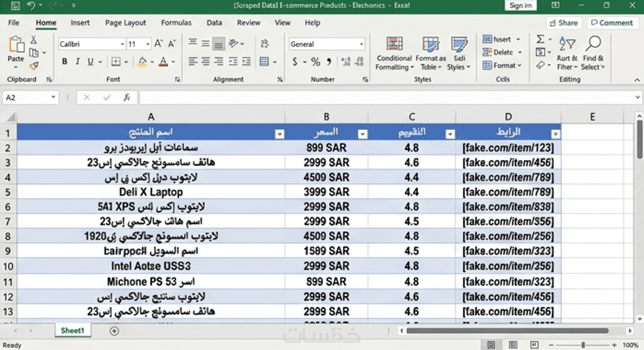Toggle Underline formatting

(x=90, y=62)
